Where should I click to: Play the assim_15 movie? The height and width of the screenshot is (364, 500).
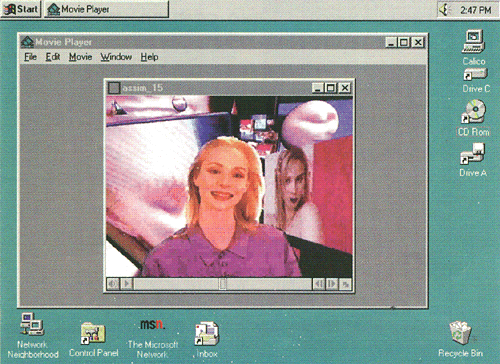(127, 284)
